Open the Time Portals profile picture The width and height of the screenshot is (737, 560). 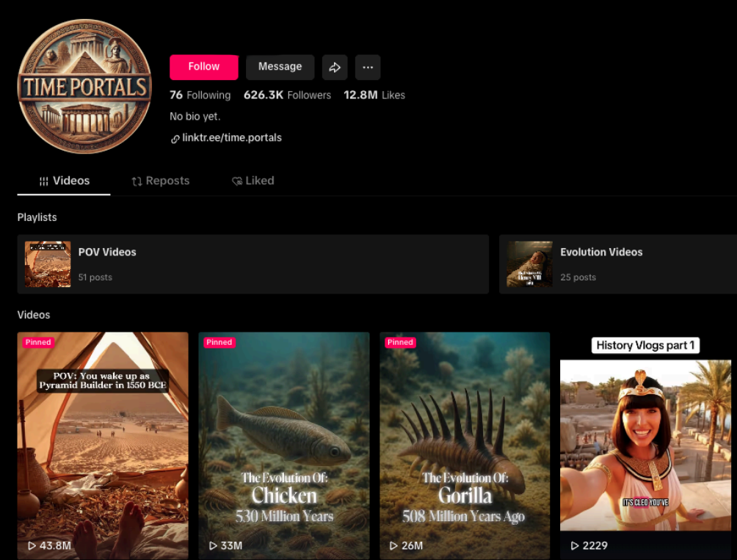[84, 87]
